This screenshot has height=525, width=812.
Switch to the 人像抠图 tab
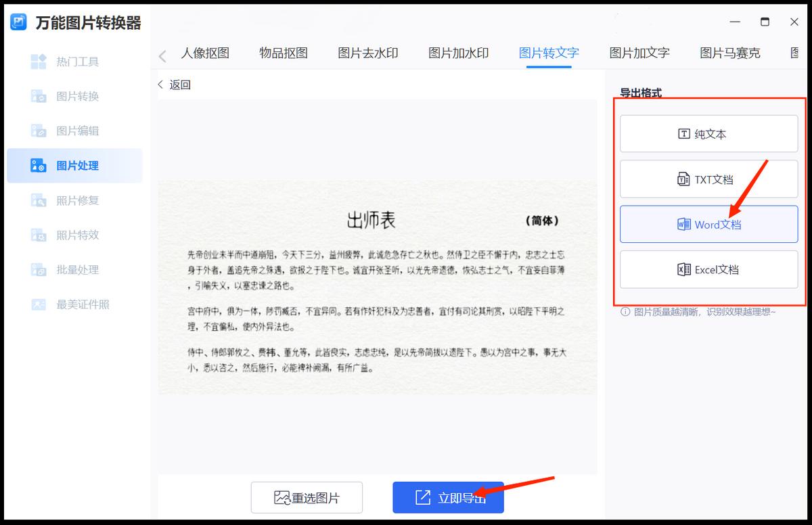click(x=206, y=54)
